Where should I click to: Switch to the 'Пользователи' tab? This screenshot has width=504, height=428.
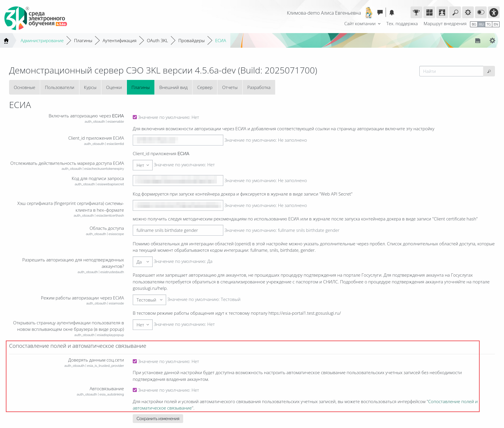59,88
